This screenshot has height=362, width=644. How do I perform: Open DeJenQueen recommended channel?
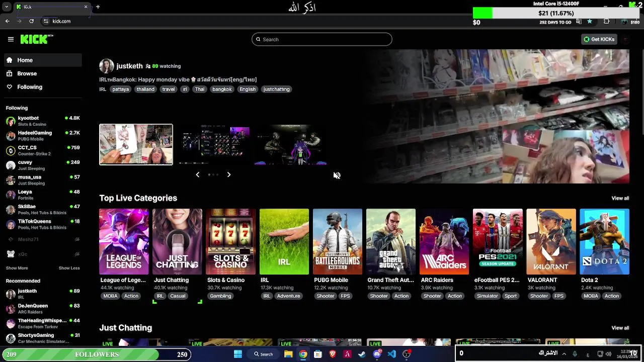tap(43, 308)
